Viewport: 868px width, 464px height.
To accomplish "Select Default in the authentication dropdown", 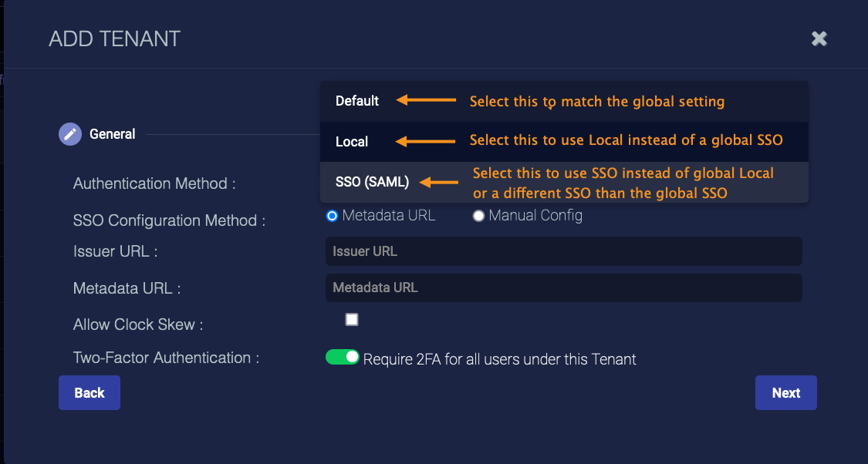I will (357, 101).
